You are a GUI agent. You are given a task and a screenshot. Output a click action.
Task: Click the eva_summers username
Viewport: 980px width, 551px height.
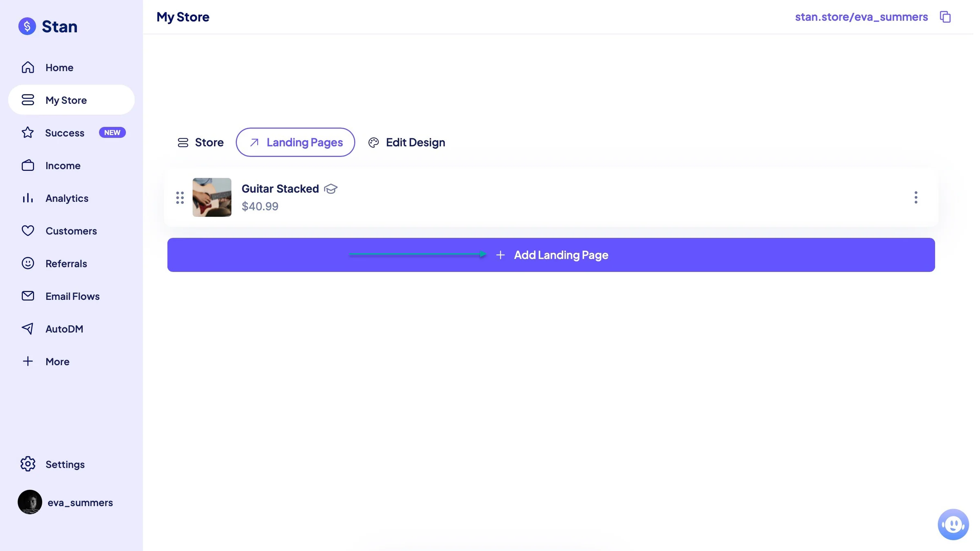coord(80,502)
